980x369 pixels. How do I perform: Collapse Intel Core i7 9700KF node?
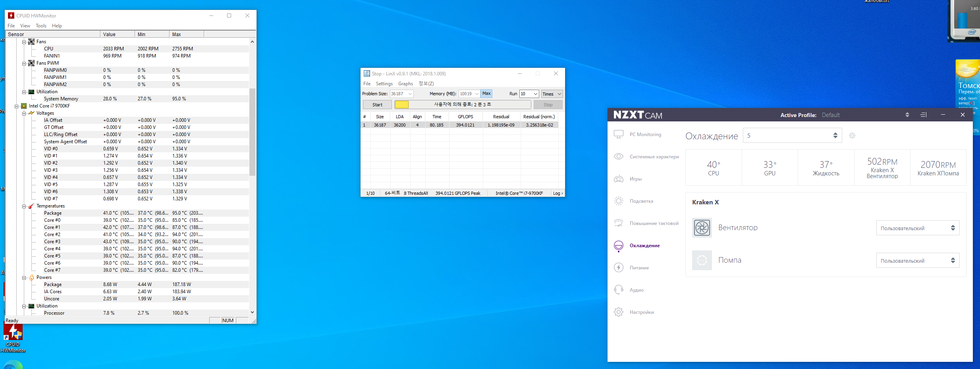pyautogui.click(x=17, y=106)
